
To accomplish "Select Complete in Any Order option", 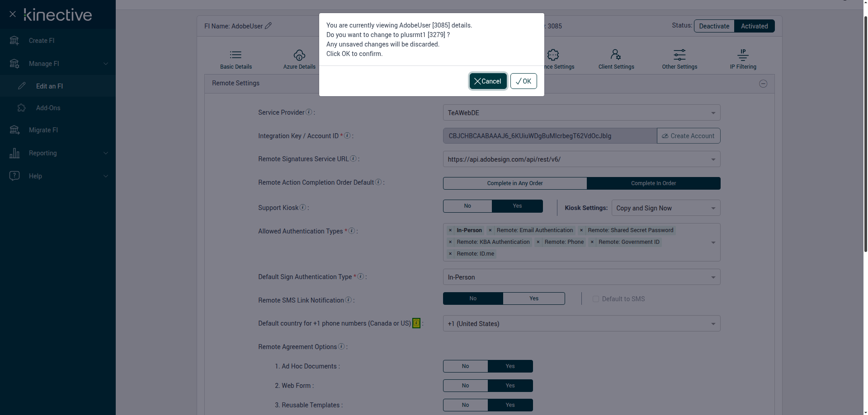I will pyautogui.click(x=515, y=183).
